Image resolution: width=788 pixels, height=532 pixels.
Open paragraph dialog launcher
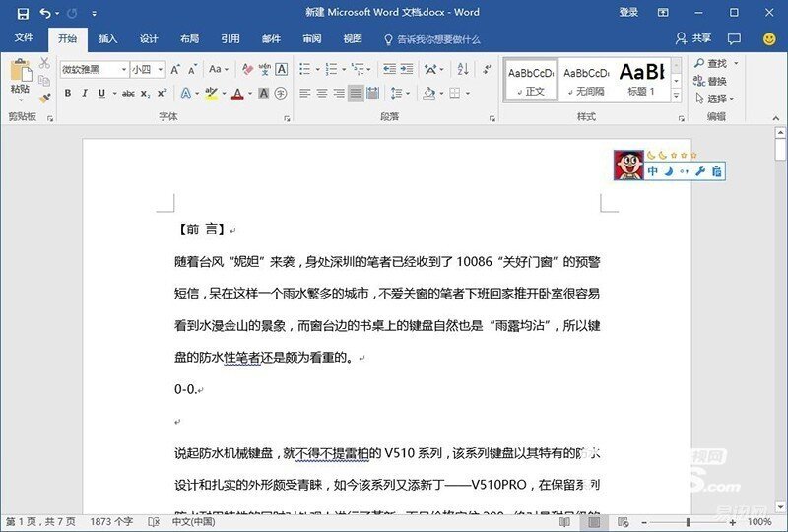coord(492,118)
